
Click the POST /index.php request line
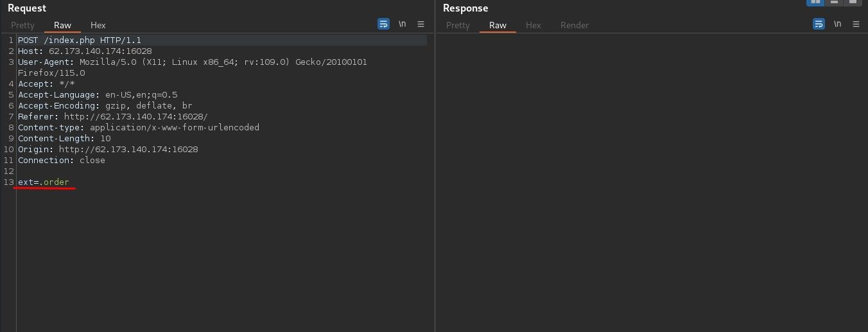click(79, 40)
